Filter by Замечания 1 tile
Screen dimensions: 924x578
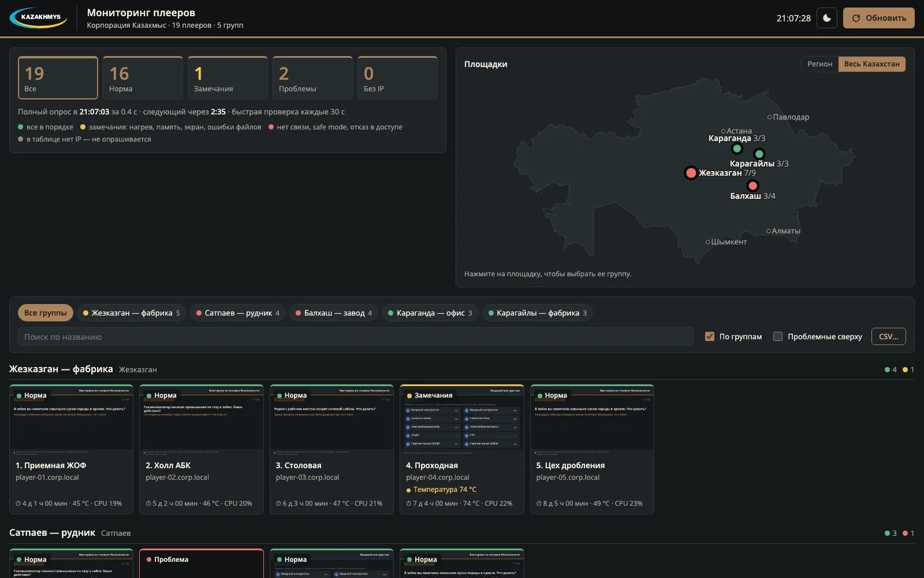[228, 78]
